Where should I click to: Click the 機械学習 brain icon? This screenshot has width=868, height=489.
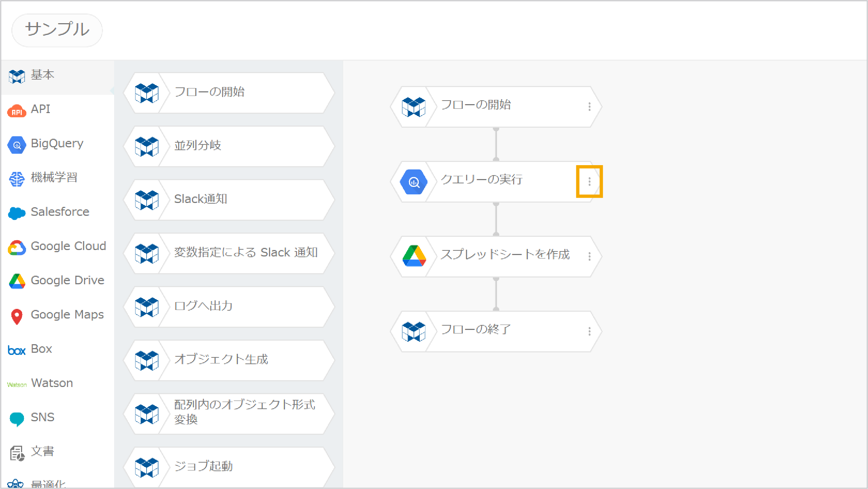pyautogui.click(x=16, y=179)
